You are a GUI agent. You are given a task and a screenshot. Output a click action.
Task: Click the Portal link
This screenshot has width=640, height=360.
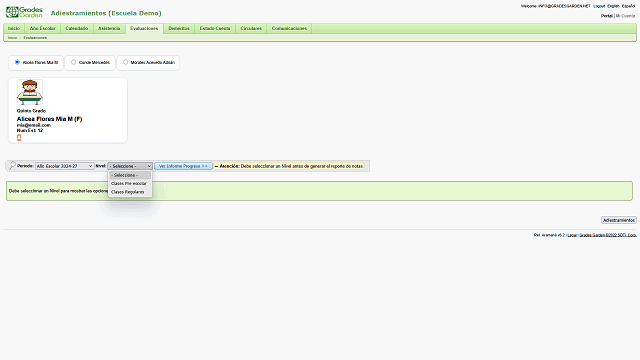click(x=607, y=16)
